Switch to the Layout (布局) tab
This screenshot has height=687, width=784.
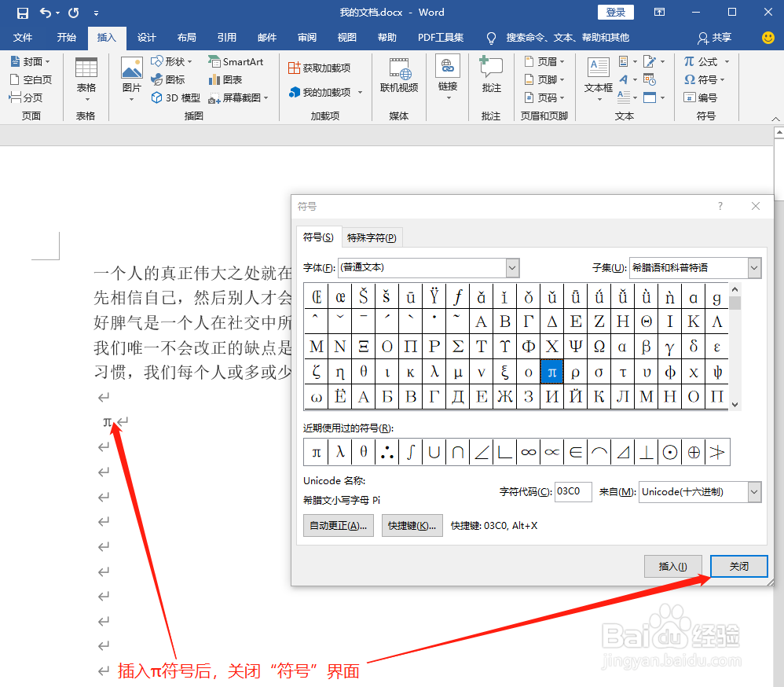(186, 38)
